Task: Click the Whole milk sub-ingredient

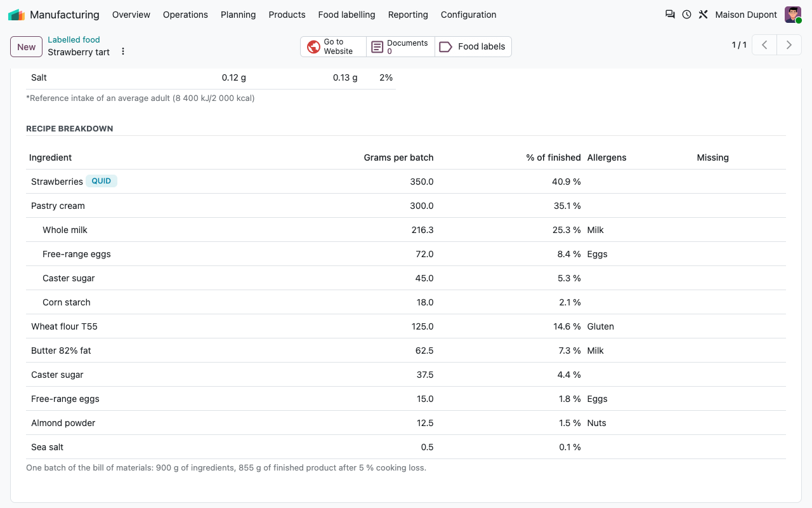Action: 65,230
